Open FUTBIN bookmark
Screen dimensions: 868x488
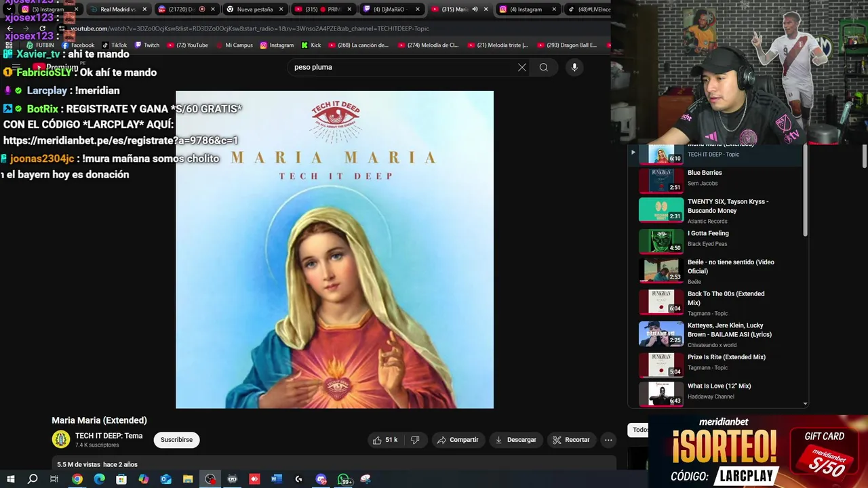coord(40,45)
